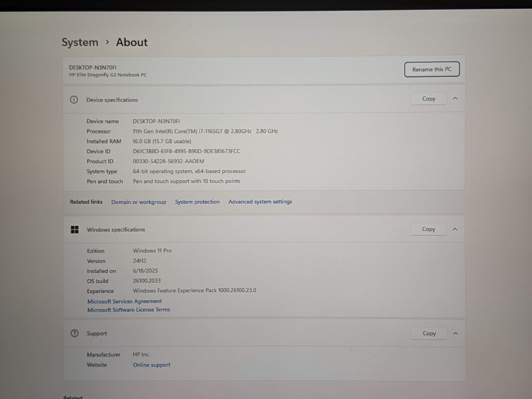Click the Related links label
The image size is (532, 399).
(x=86, y=202)
